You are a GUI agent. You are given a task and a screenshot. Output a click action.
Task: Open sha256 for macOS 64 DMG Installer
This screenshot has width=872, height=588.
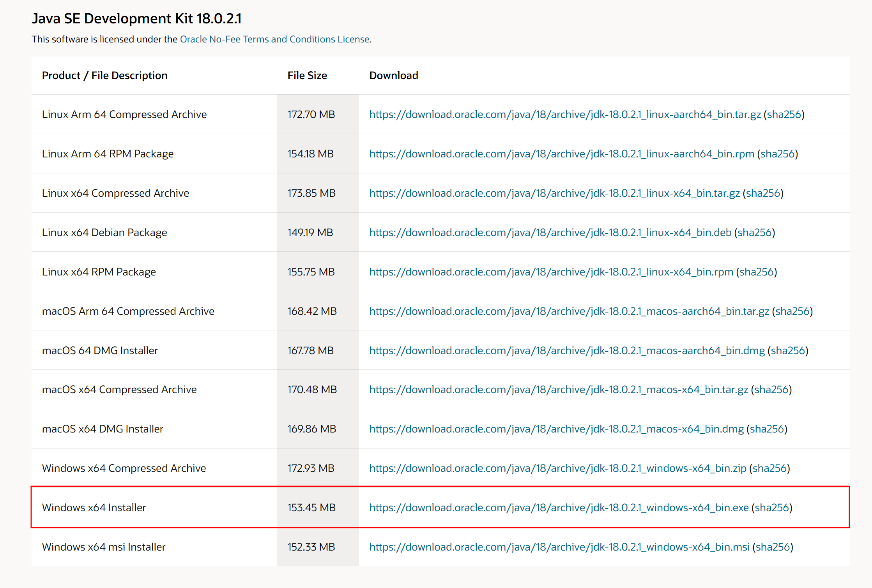(788, 351)
